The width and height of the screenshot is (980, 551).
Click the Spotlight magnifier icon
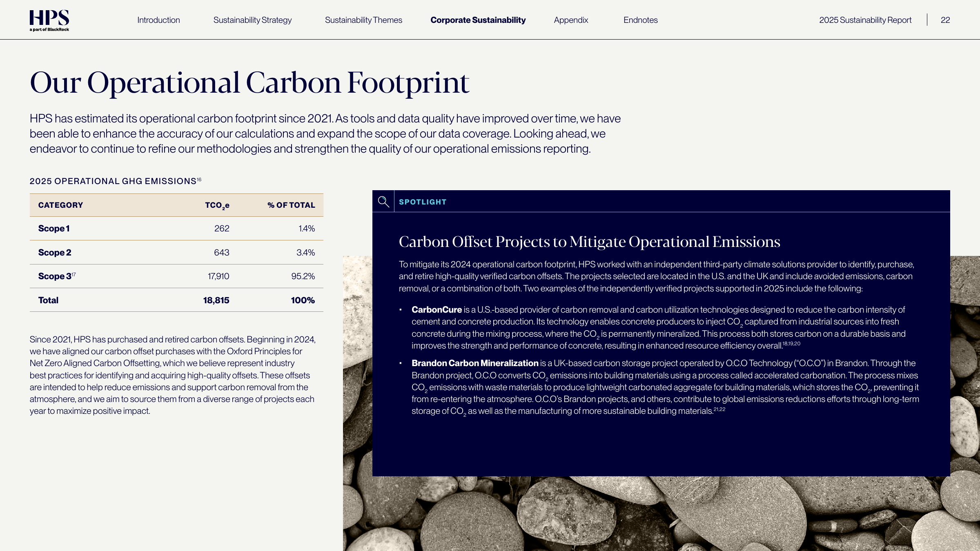pos(383,201)
